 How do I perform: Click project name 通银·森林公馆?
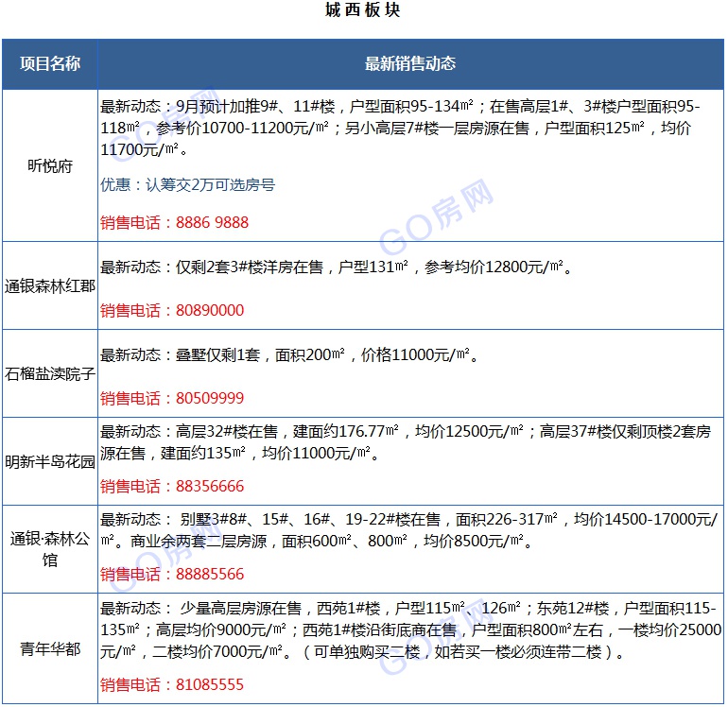(50, 549)
